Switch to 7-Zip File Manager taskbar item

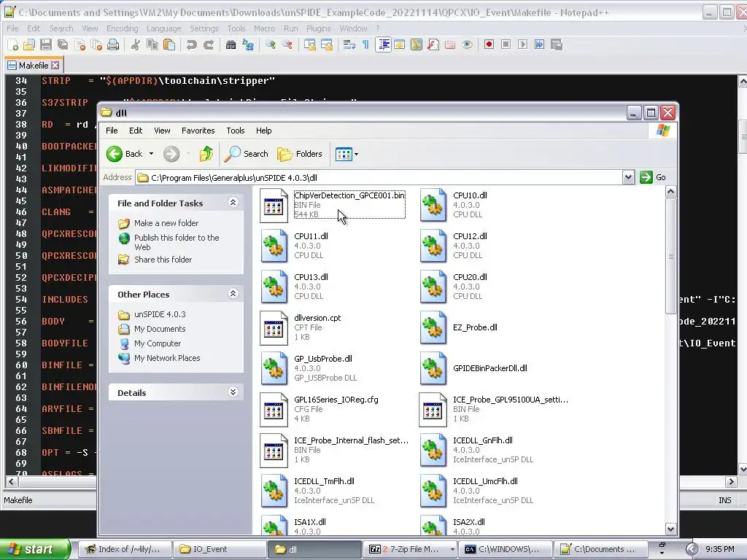410,549
